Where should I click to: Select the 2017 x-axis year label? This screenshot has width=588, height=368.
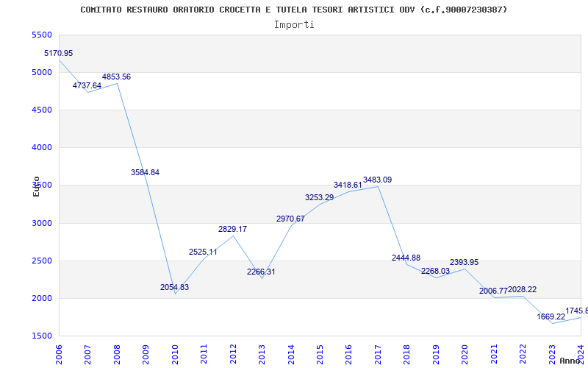coord(378,354)
